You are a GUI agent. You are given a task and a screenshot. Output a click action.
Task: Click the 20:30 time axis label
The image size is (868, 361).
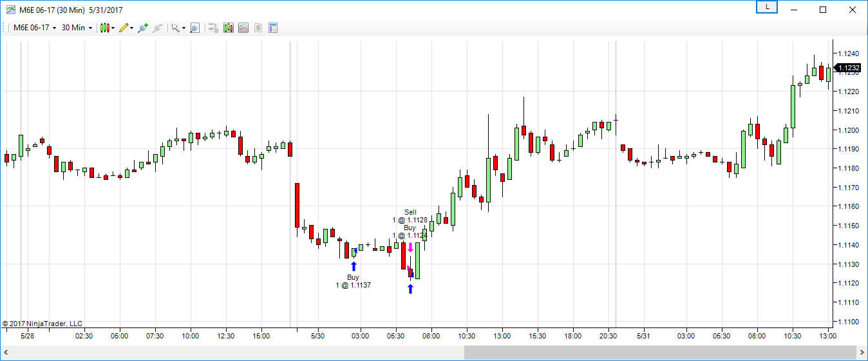609,336
